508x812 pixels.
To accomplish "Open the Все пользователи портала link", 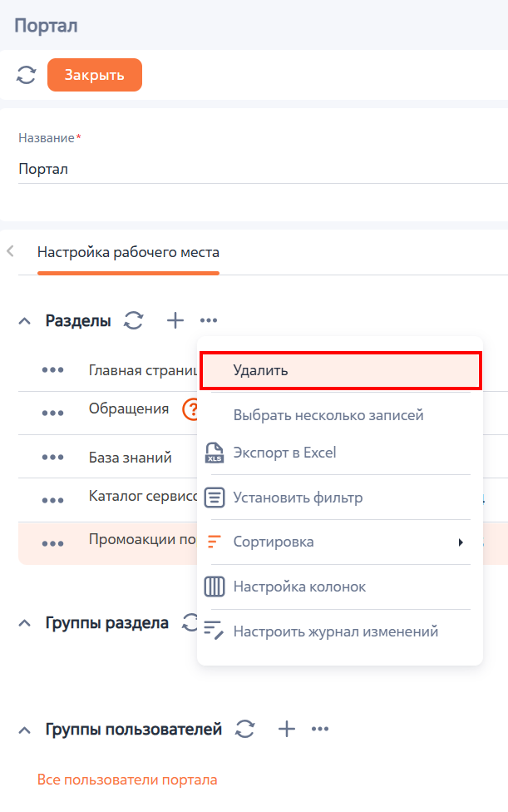I will (x=127, y=780).
